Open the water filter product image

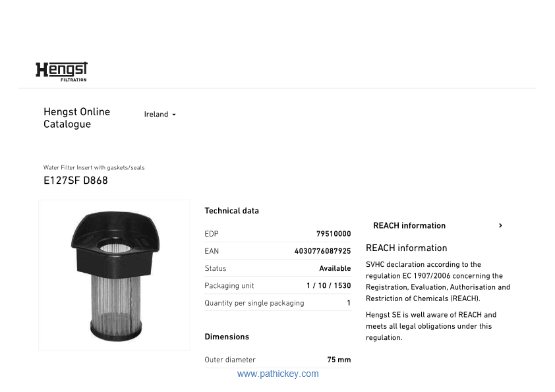click(x=114, y=275)
